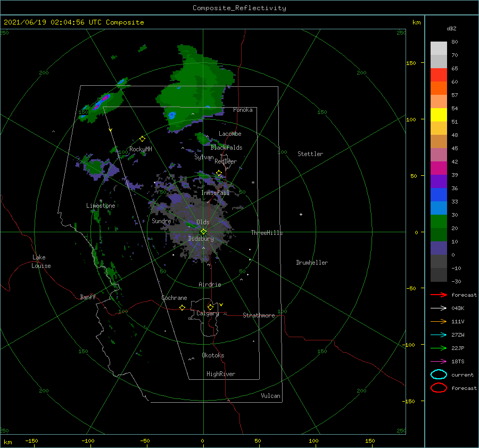Click the Calgary city label

click(x=208, y=313)
